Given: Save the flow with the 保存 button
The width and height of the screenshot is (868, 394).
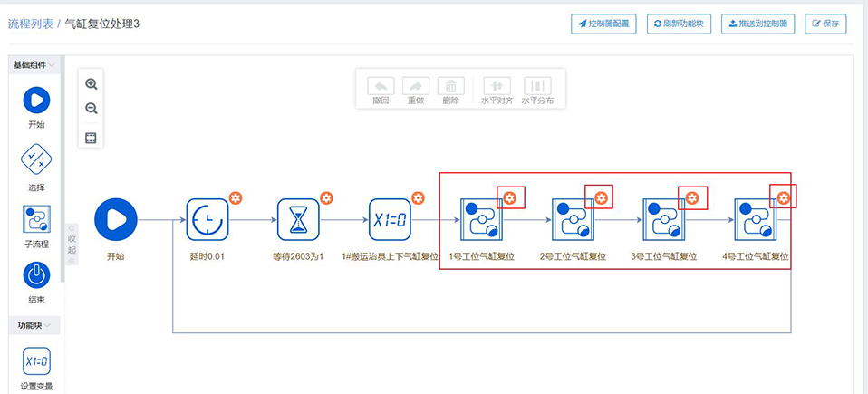Looking at the screenshot, I should [x=825, y=24].
